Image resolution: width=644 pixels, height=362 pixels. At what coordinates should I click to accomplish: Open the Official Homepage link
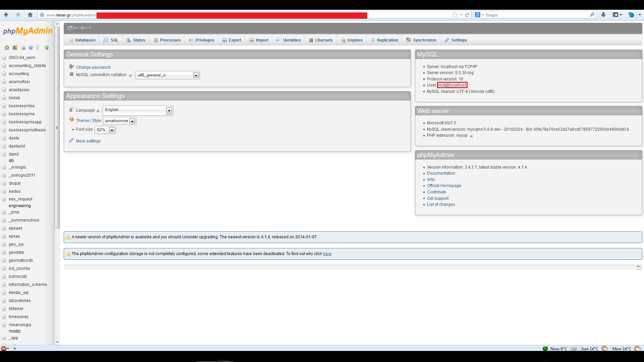444,186
